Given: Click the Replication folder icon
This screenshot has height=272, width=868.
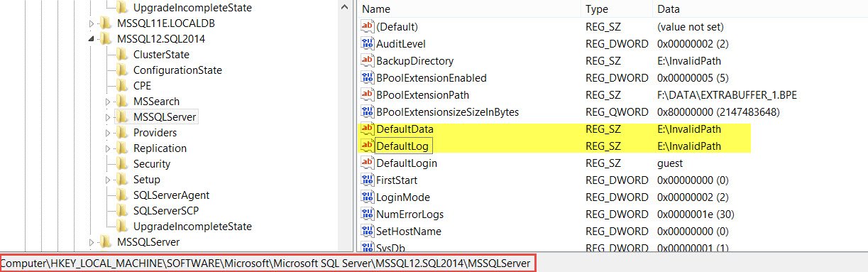Looking at the screenshot, I should [x=121, y=148].
